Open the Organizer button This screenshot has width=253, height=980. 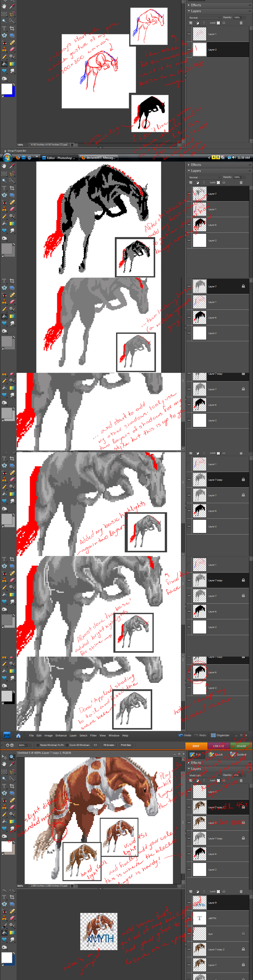(x=220, y=735)
